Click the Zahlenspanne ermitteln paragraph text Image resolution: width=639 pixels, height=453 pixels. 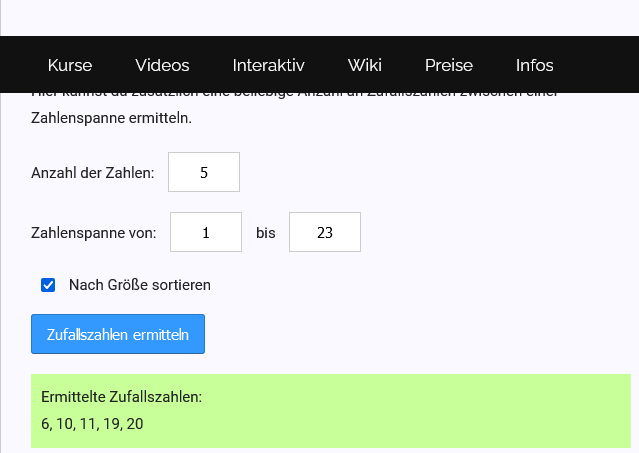[x=111, y=118]
